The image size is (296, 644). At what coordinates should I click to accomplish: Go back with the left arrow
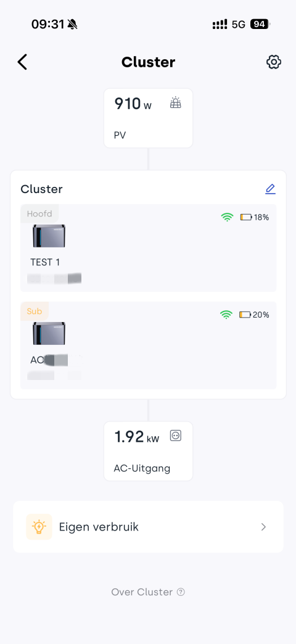click(x=22, y=62)
